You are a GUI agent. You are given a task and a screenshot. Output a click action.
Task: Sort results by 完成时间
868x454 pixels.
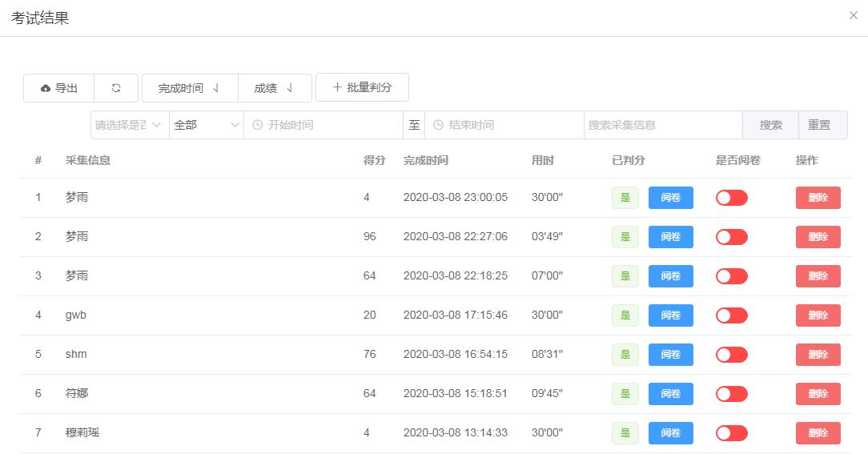point(190,88)
